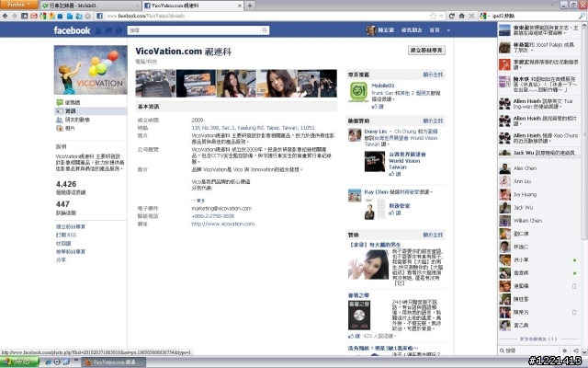Screen dimensions: 588x368
Task: Open chat with Ivy Huang
Action: click(539, 194)
